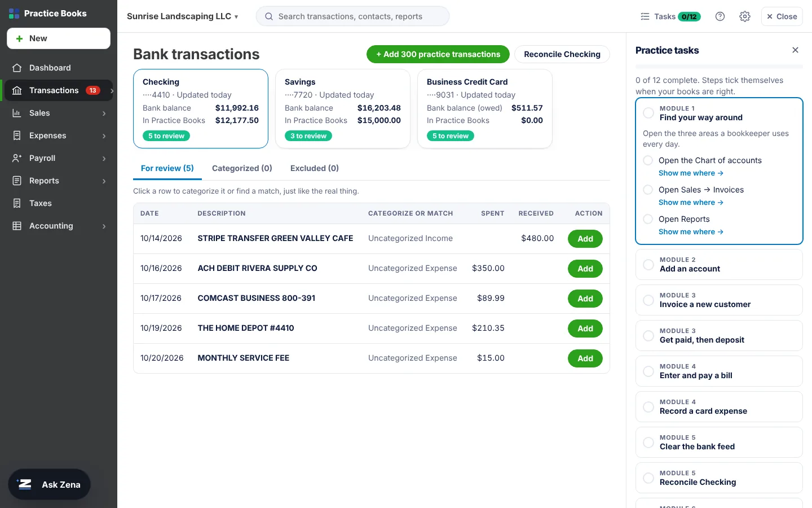Click the document icon beside Reports
The height and width of the screenshot is (508, 812).
(x=17, y=181)
